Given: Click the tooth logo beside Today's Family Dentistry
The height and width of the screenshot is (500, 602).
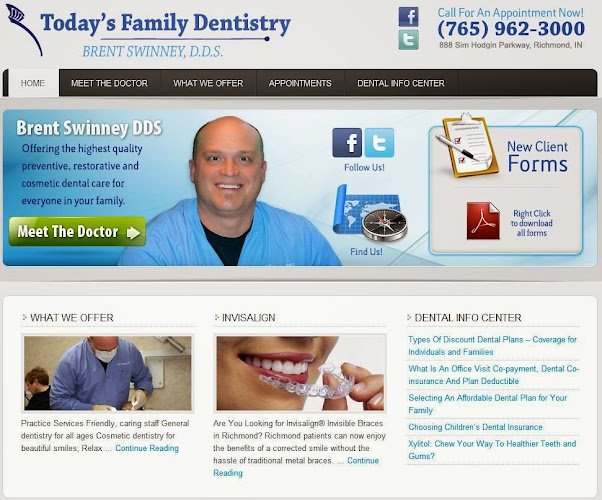Looking at the screenshot, I should 24,29.
